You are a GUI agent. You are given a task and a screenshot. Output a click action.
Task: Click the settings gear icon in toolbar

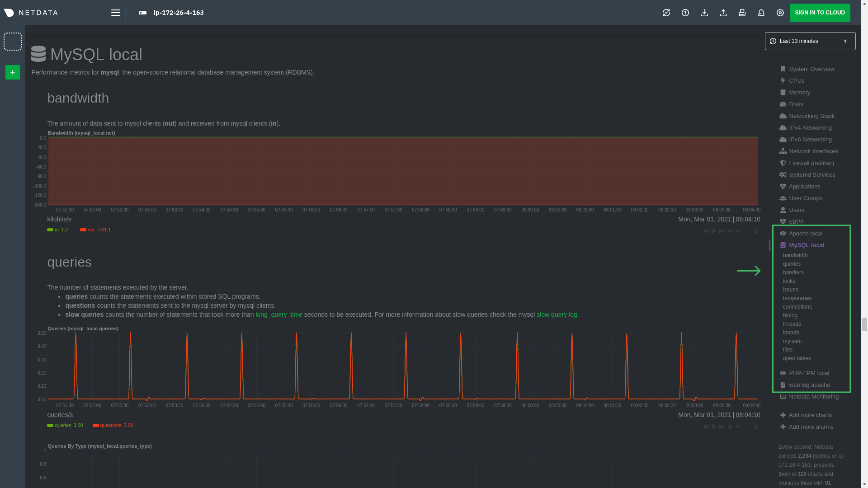pos(780,13)
